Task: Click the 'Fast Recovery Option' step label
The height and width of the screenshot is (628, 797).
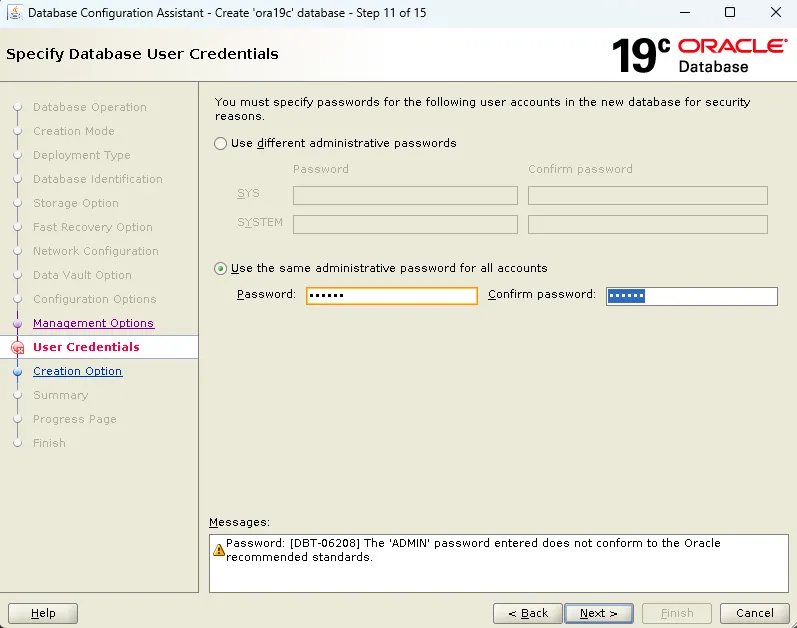Action: pyautogui.click(x=93, y=227)
